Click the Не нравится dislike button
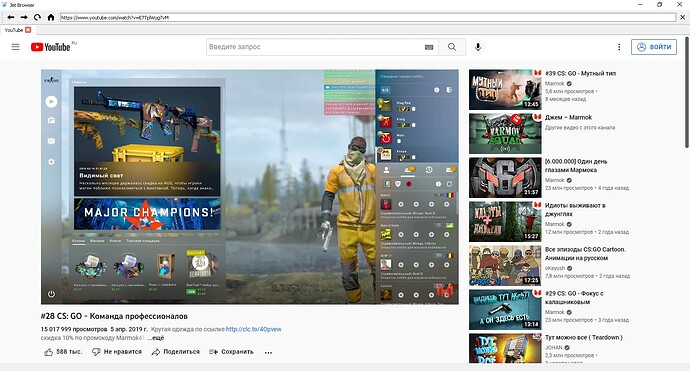The width and height of the screenshot is (690, 371). coord(117,352)
